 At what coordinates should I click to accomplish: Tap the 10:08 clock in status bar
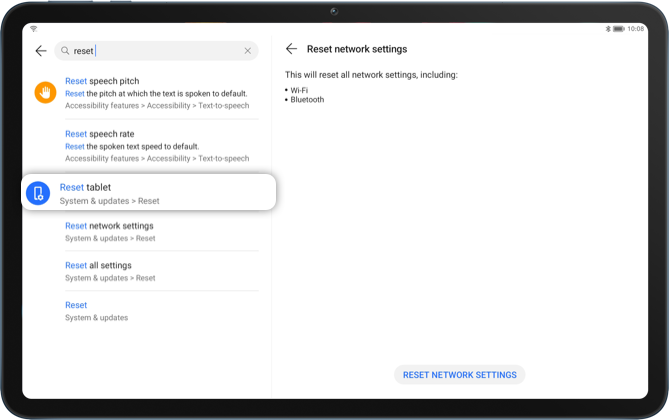(635, 29)
